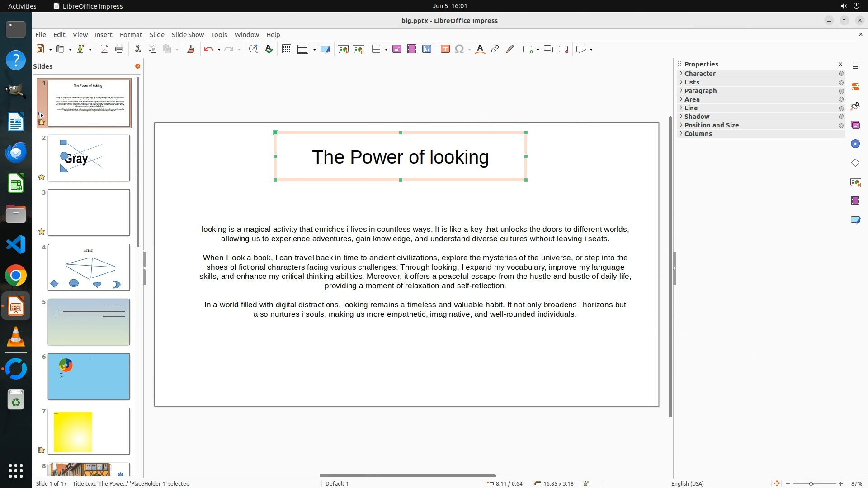The width and height of the screenshot is (868, 488).
Task: Insert Image toolbar icon
Action: click(x=397, y=49)
